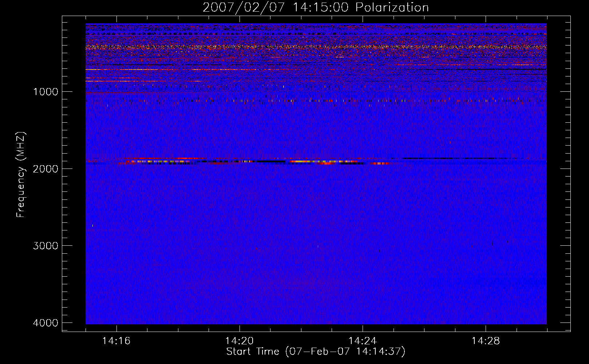Click the 'Frequency (MHZ)' axis label
589x364 pixels.
21,175
